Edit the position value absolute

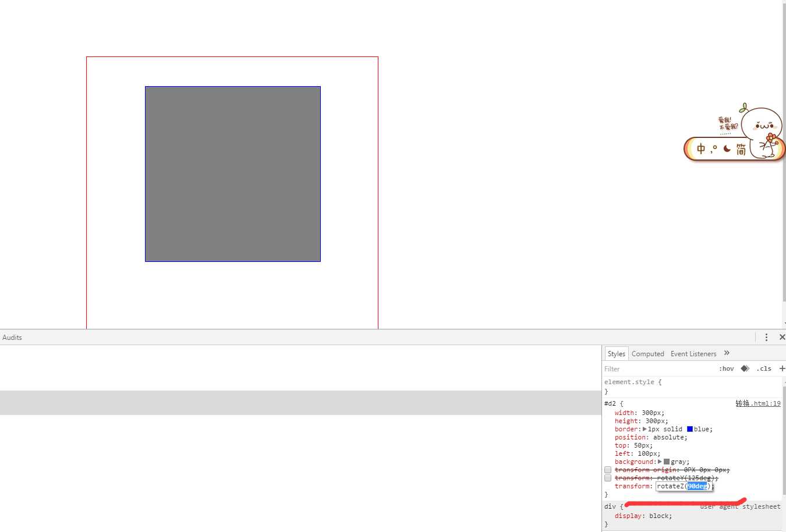[668, 437]
